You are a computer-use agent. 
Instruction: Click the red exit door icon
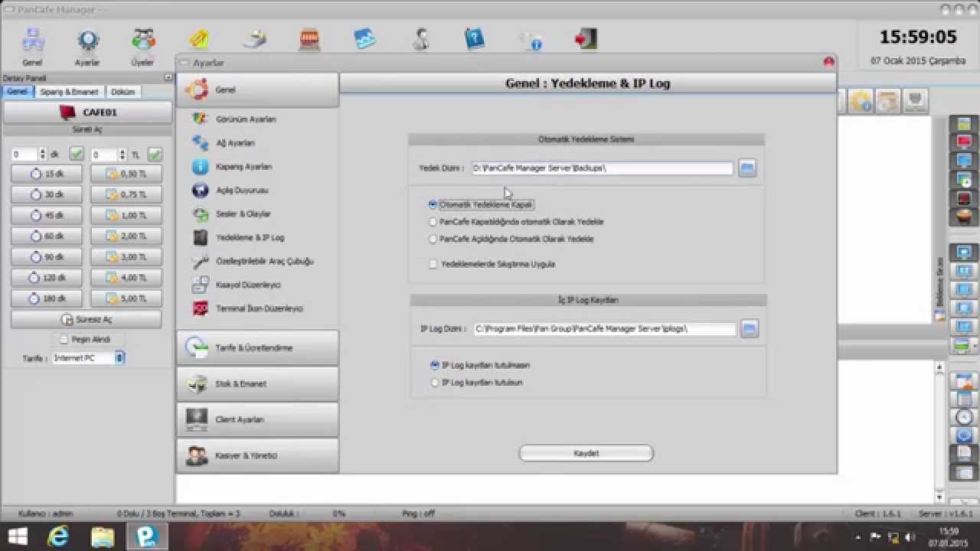click(x=586, y=38)
